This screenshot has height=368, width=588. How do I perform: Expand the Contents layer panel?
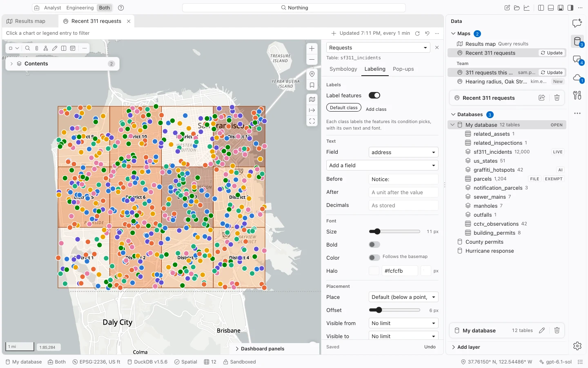click(x=11, y=64)
